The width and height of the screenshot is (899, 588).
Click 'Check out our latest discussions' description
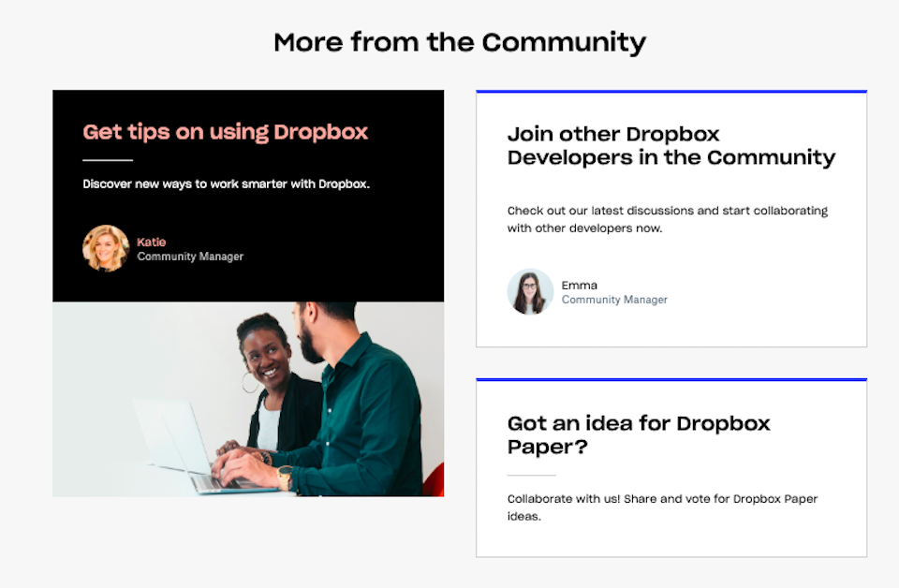coord(667,219)
